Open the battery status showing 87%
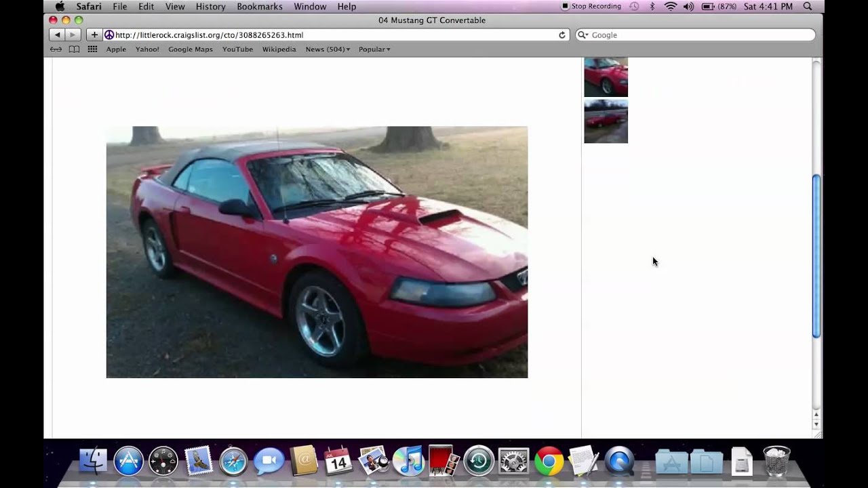The image size is (868, 488). click(x=719, y=6)
